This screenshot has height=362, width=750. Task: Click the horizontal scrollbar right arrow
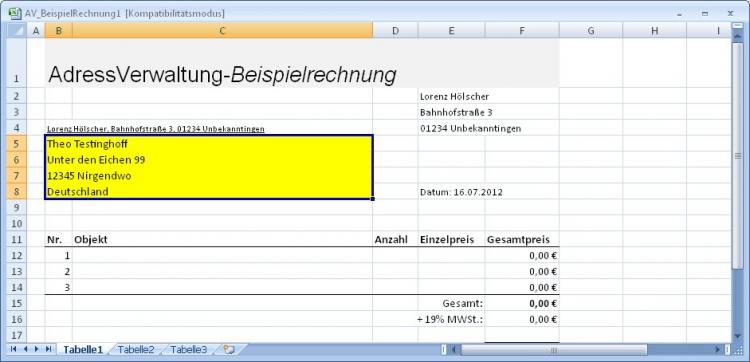click(x=718, y=350)
